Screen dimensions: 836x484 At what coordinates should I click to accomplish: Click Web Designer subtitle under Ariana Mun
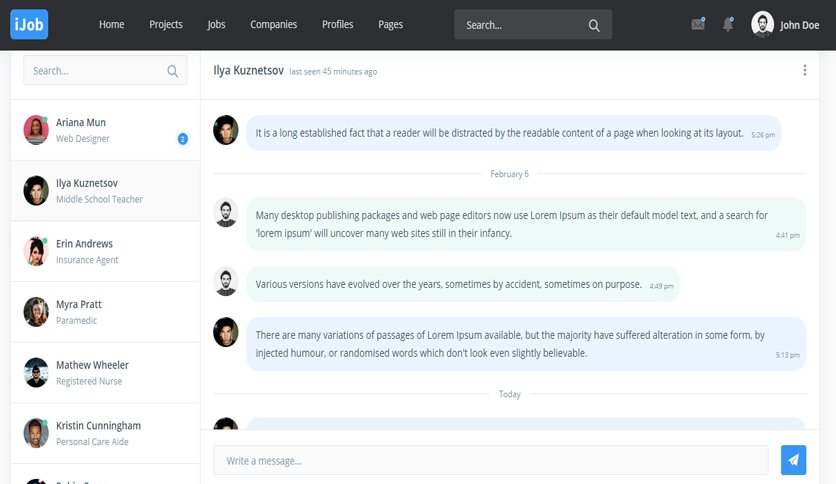[x=83, y=139]
